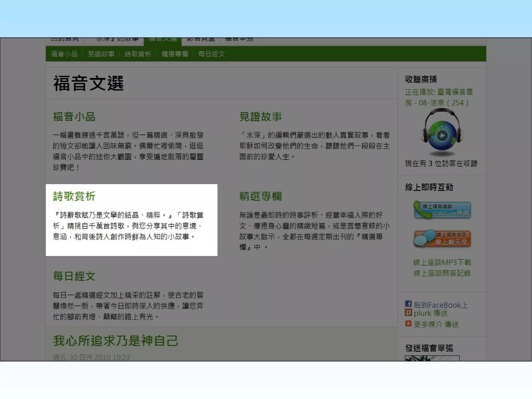Viewport: 532px width, 399px height.
Task: Click the Facebook share icon
Action: (x=408, y=304)
